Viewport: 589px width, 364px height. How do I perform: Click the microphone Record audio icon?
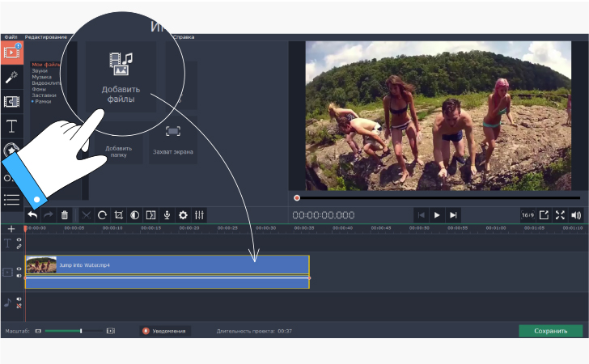(x=167, y=215)
